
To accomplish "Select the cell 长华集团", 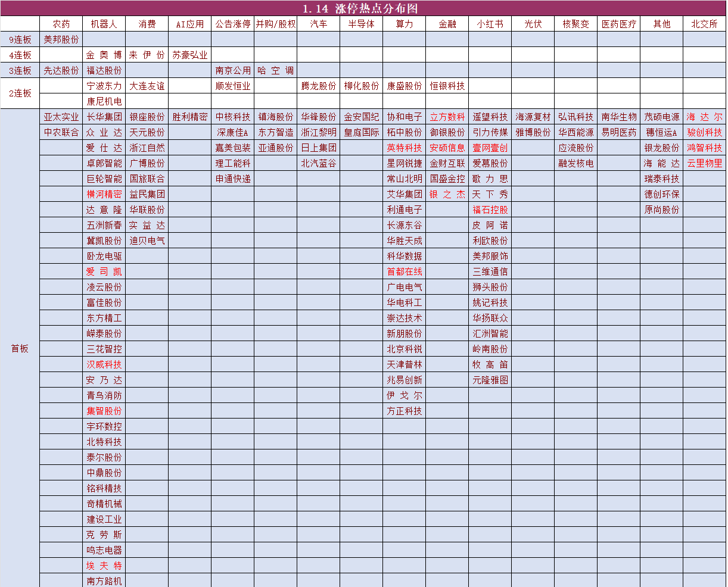I will (104, 117).
